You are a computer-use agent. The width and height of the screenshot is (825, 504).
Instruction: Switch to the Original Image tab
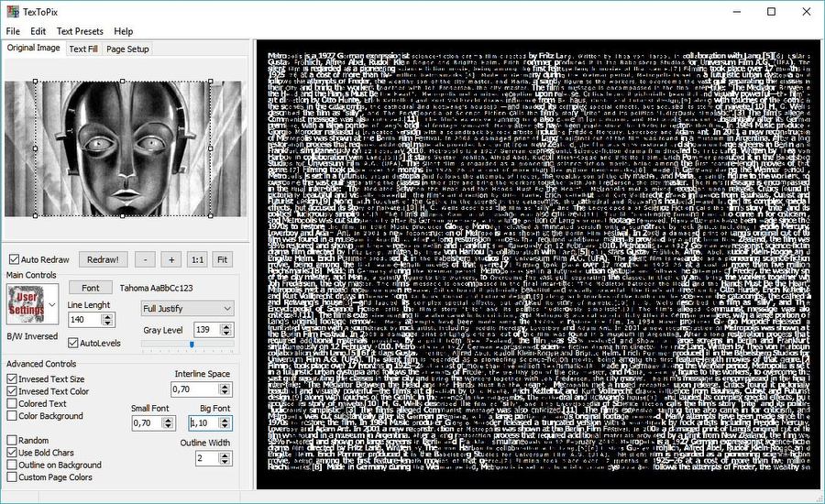(34, 48)
